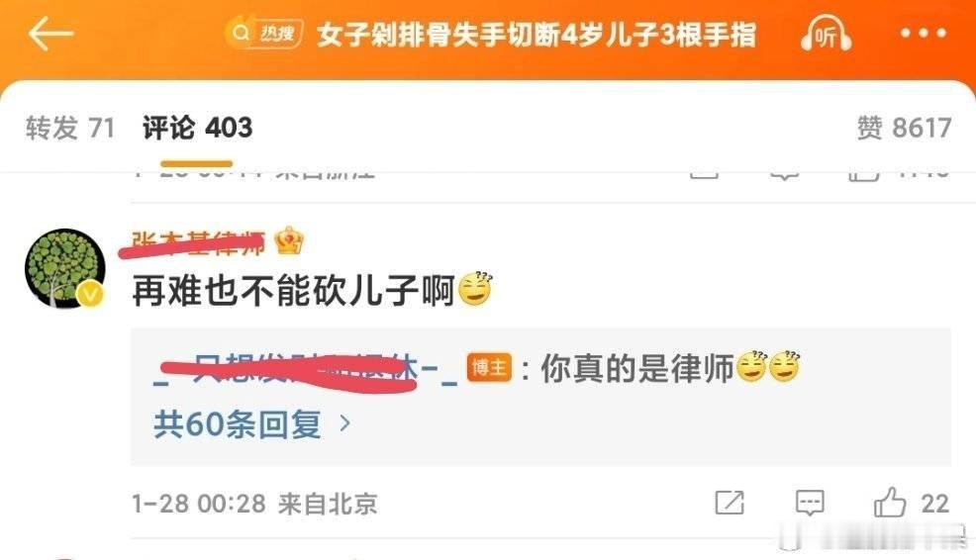Reply using the comment bubble icon at 1-28 00:28
This screenshot has height=560, width=976.
coord(810,503)
